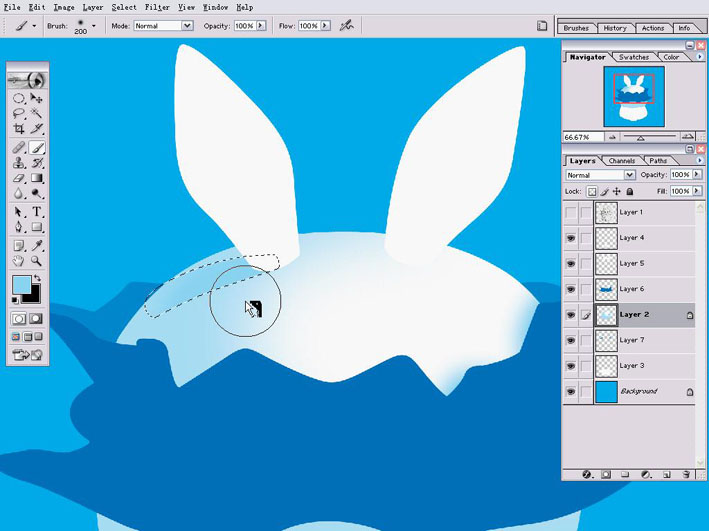
Task: Jump to ImageReady button
Action: (28, 355)
